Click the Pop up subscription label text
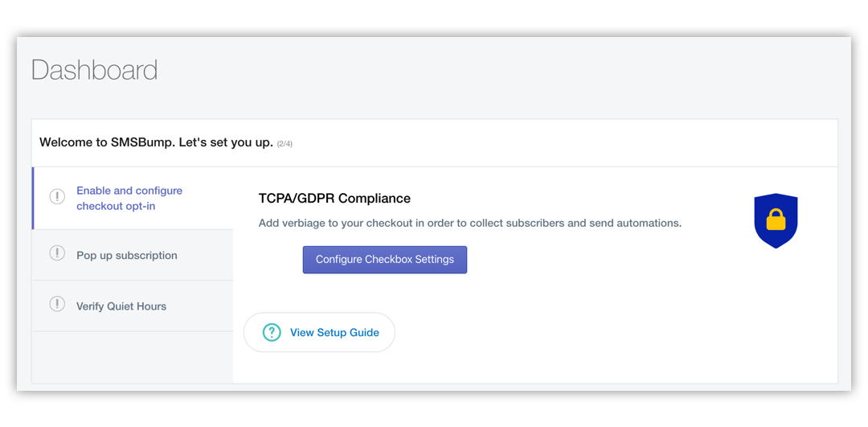This screenshot has height=427, width=868. tap(127, 255)
